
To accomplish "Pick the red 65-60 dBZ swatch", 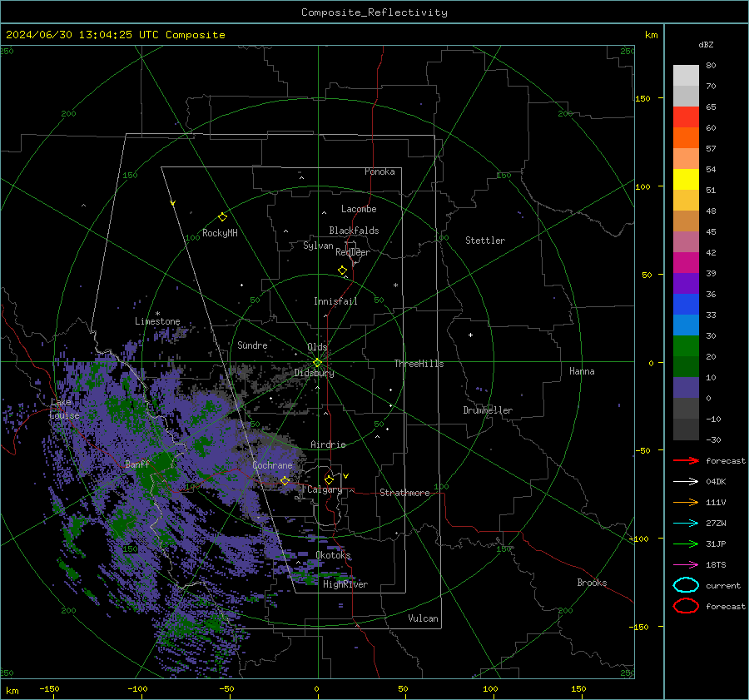I will click(686, 117).
